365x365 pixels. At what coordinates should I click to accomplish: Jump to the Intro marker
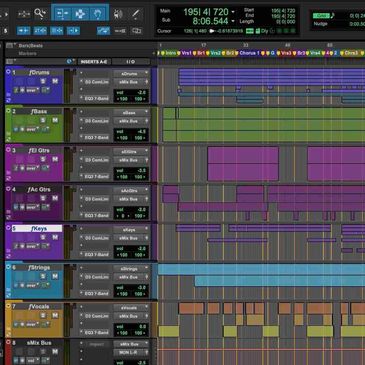pyautogui.click(x=169, y=53)
